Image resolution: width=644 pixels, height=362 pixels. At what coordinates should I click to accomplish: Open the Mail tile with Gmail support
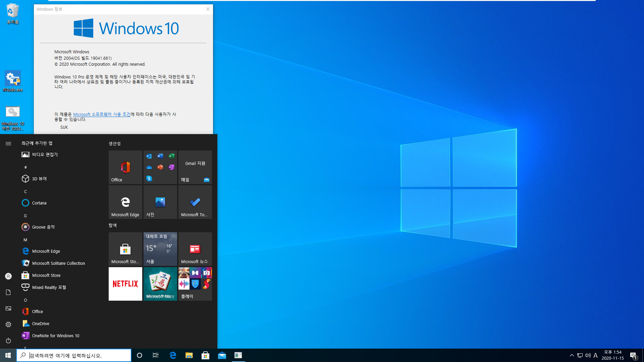coord(195,167)
